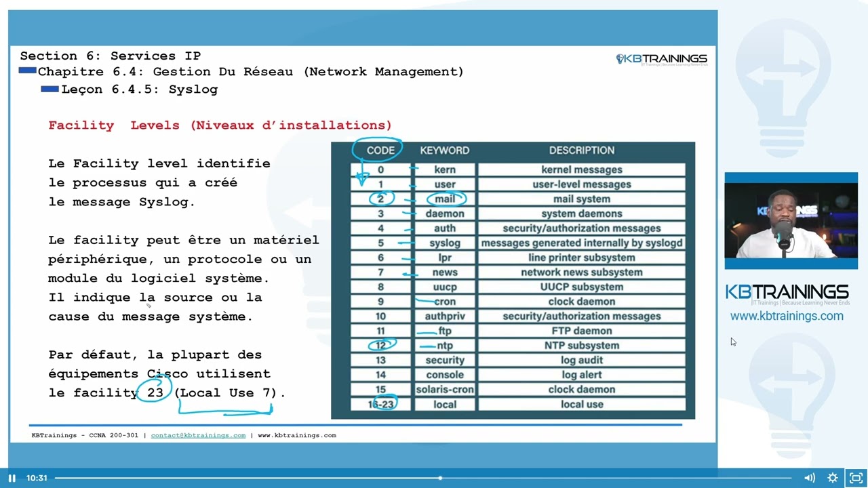
Task: Click the 'security' keyword cell
Action: (445, 360)
